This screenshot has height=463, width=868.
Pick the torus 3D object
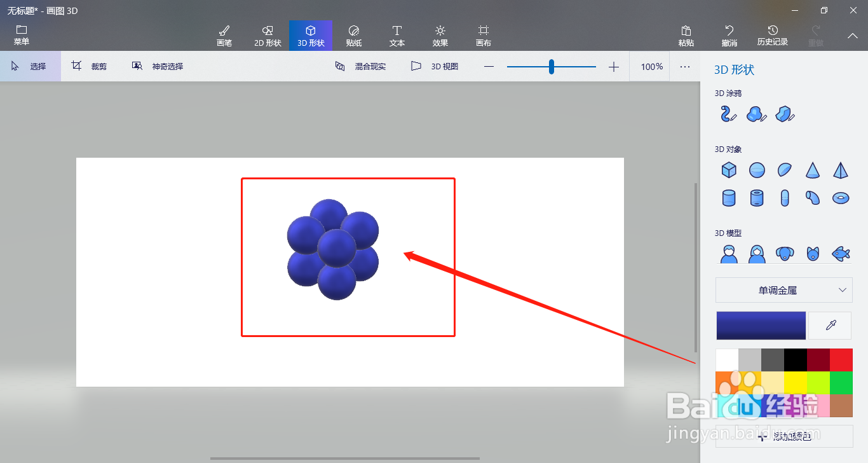(x=841, y=198)
